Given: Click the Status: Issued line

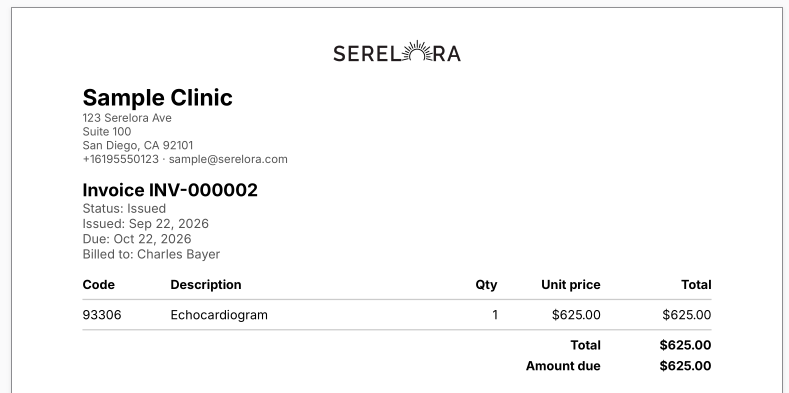Looking at the screenshot, I should (x=124, y=209).
